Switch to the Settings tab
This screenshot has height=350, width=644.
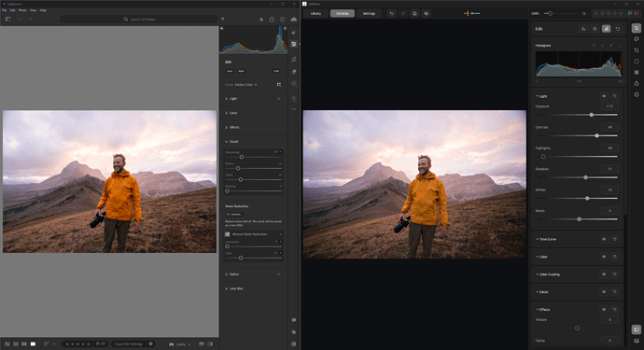369,14
